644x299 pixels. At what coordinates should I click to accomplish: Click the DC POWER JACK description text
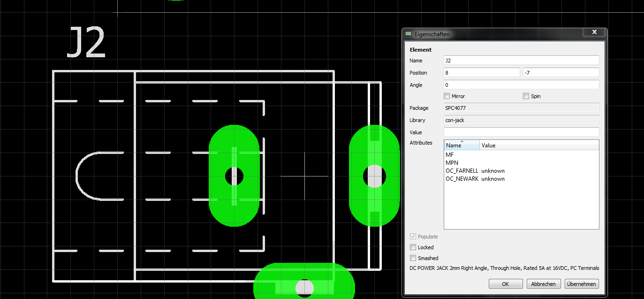504,268
